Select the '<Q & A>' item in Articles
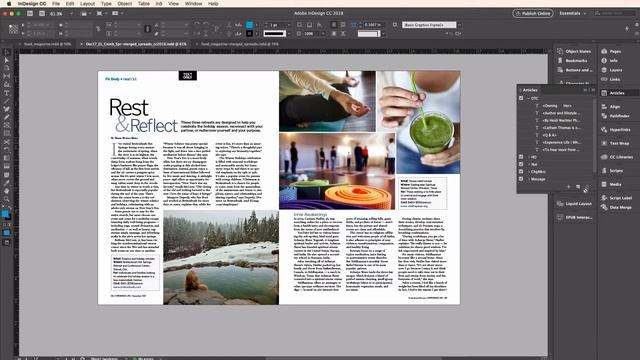The image size is (640, 360). point(549,135)
